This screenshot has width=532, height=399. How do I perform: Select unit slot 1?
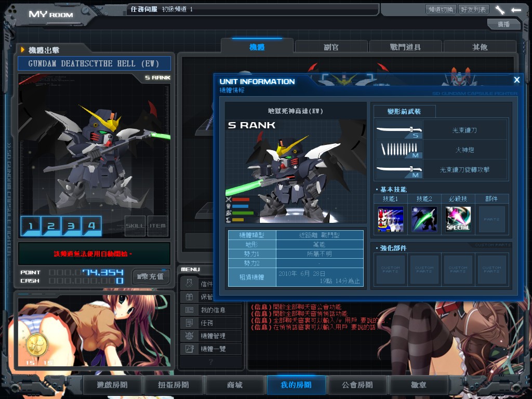click(31, 225)
